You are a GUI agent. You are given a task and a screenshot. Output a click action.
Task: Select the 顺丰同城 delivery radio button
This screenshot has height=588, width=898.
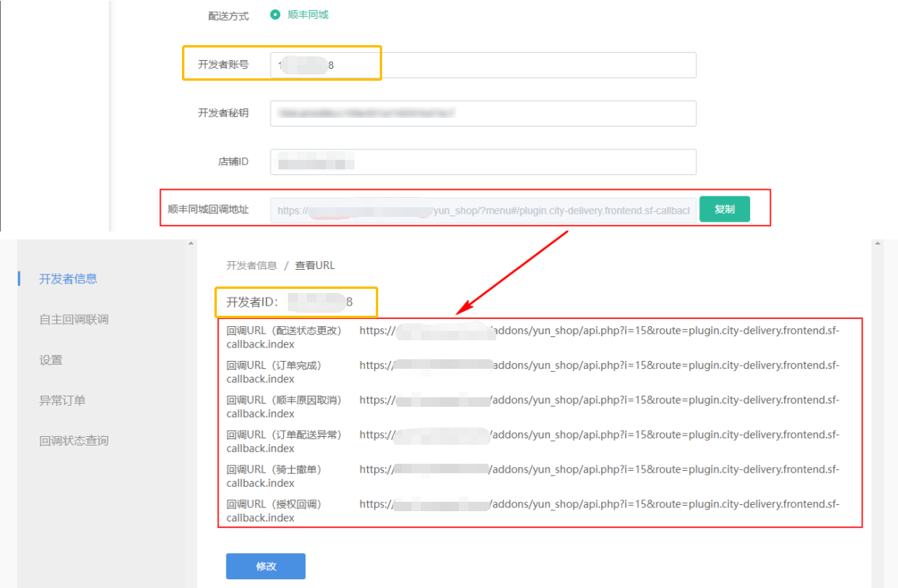(x=275, y=14)
